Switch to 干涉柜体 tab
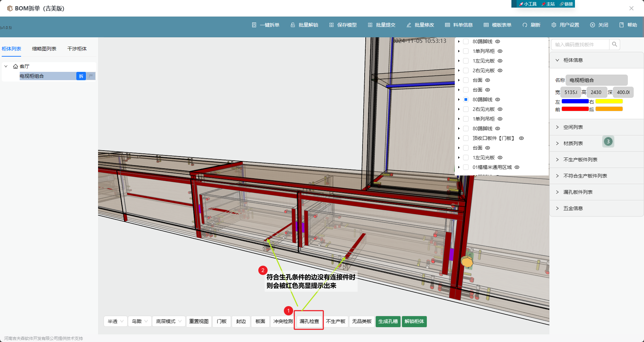The height and width of the screenshot is (342, 644). coord(77,49)
